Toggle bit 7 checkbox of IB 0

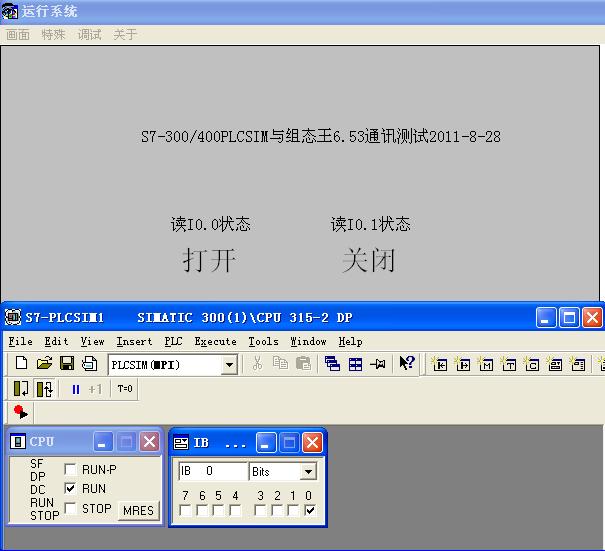click(x=185, y=510)
